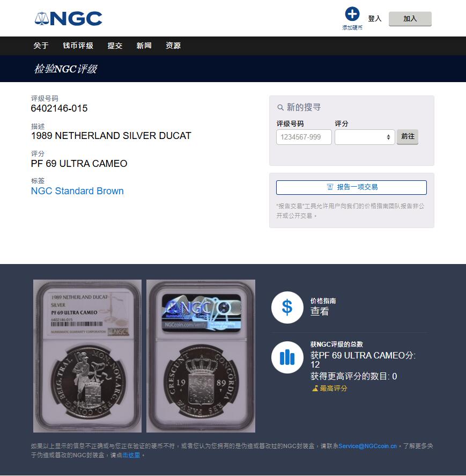
Task: Open the NGC Standard Brown label link
Action: pos(77,191)
